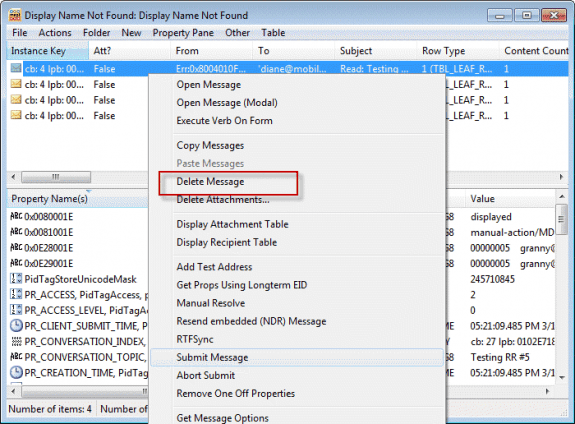The height and width of the screenshot is (424, 575).
Task: Click the ABC icon beside PR_CONVERSATION_TOPIC
Action: click(16, 357)
